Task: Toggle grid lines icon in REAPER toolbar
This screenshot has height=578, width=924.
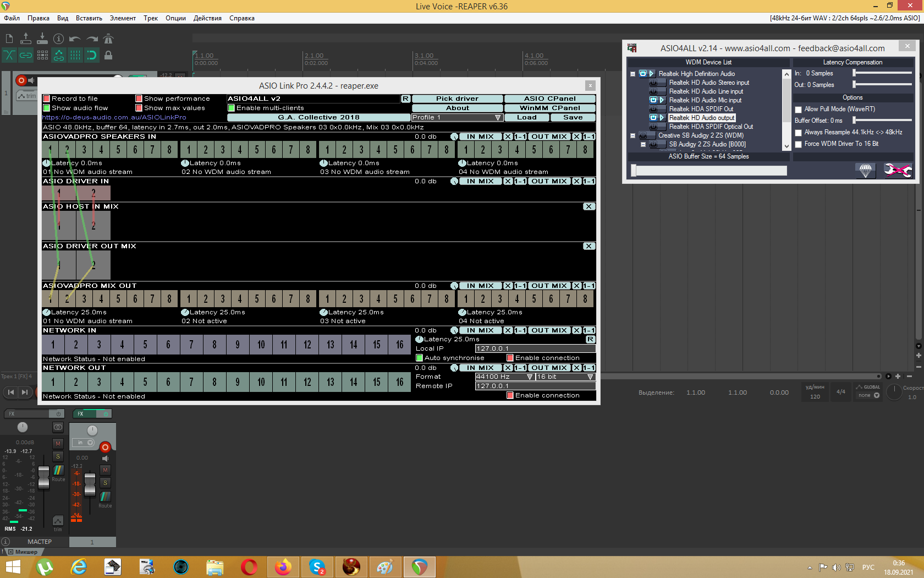Action: pyautogui.click(x=75, y=55)
